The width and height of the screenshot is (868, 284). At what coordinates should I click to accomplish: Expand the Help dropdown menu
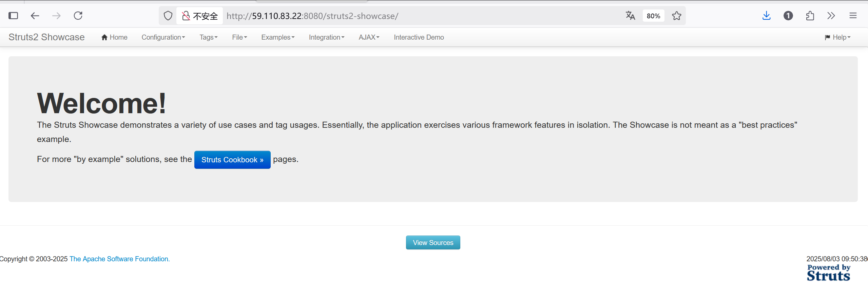coord(838,37)
